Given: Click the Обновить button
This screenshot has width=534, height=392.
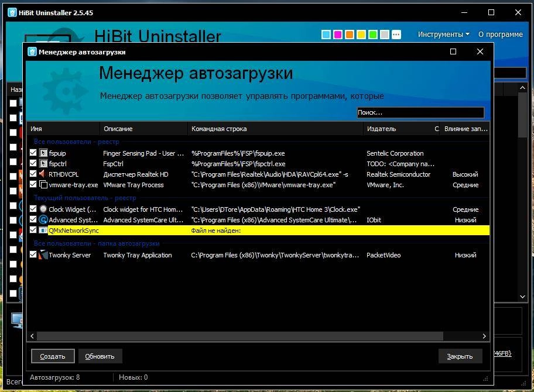Looking at the screenshot, I should coord(100,356).
